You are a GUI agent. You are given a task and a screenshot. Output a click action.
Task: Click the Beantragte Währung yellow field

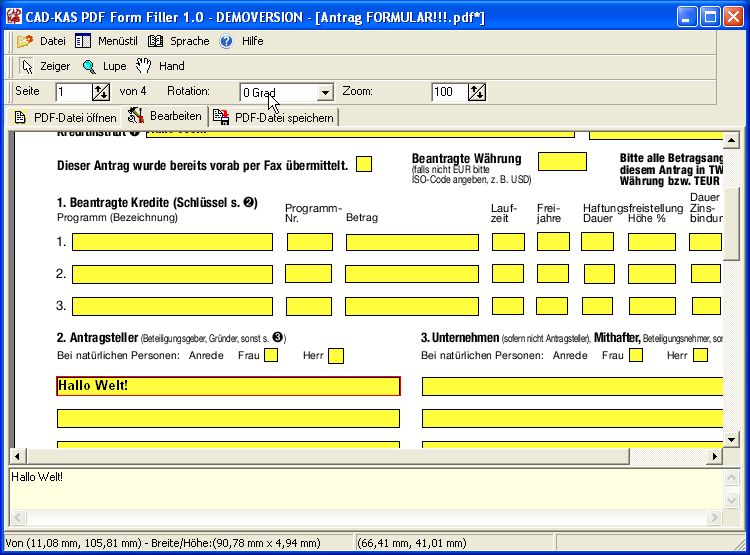(x=562, y=161)
